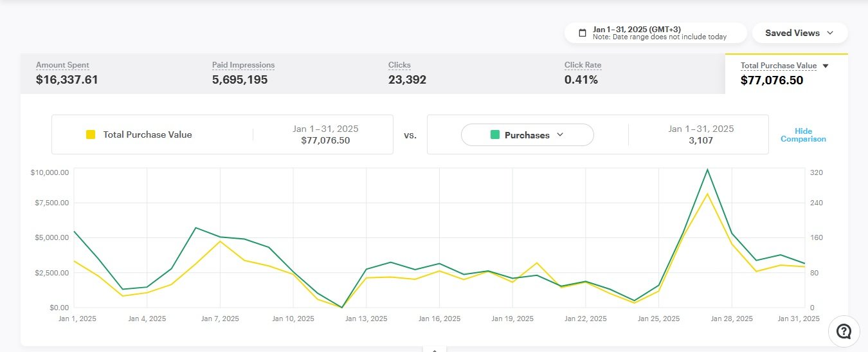Viewport: 868px width, 352px height.
Task: Expand the Total Purchase Value metric arrow
Action: point(826,66)
